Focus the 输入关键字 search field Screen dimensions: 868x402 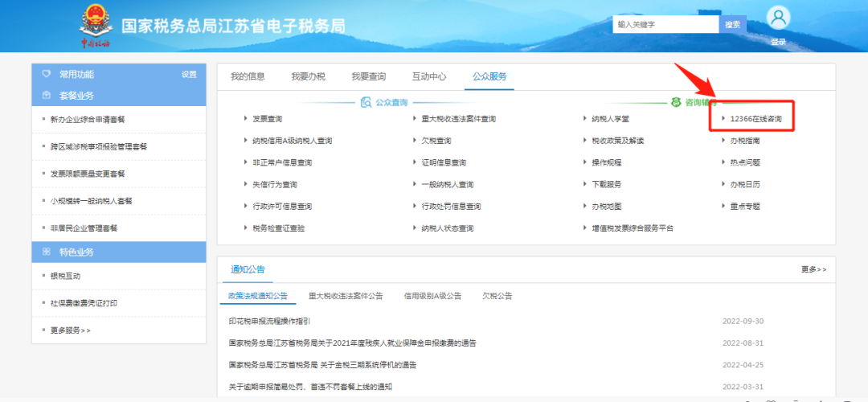click(x=665, y=24)
